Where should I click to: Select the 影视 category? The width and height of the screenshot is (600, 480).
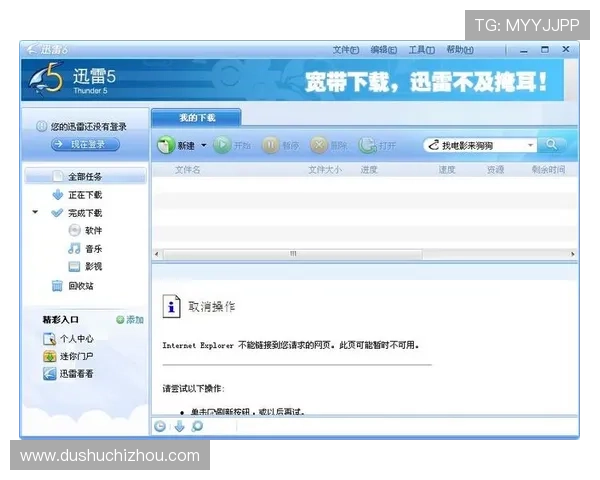[x=93, y=266]
